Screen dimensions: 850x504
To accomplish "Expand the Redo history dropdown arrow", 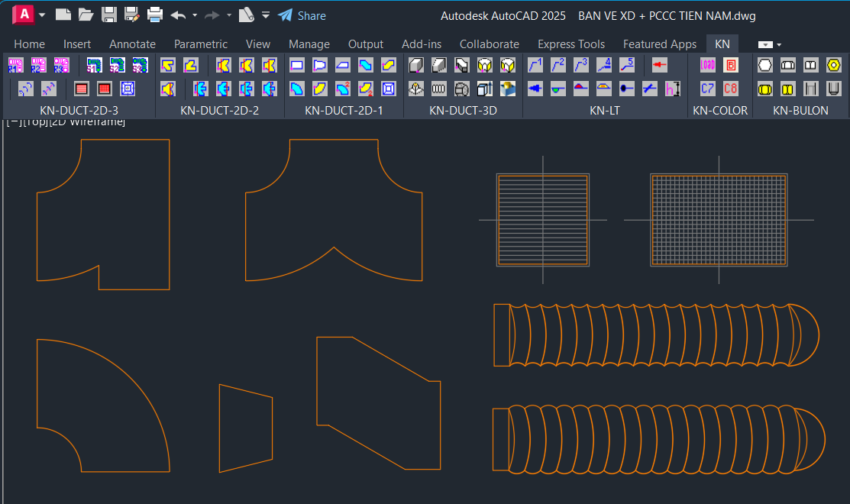I will (x=229, y=15).
